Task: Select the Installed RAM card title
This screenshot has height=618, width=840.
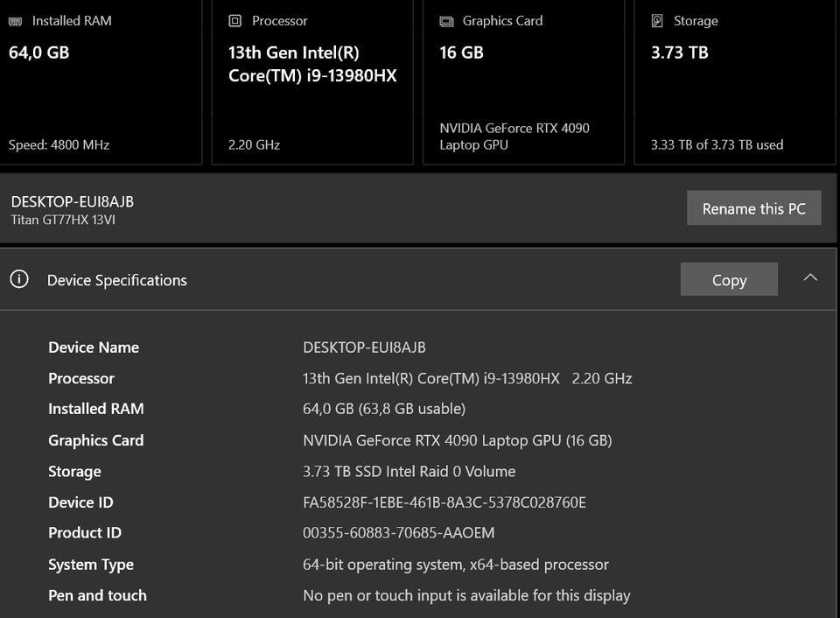Action: [x=72, y=21]
